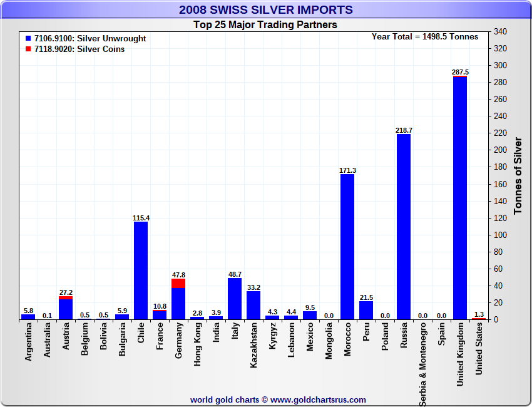The image size is (532, 407).
Task: Click the '7106.9100: Silver Unwrought' legend label
Action: 90,38
